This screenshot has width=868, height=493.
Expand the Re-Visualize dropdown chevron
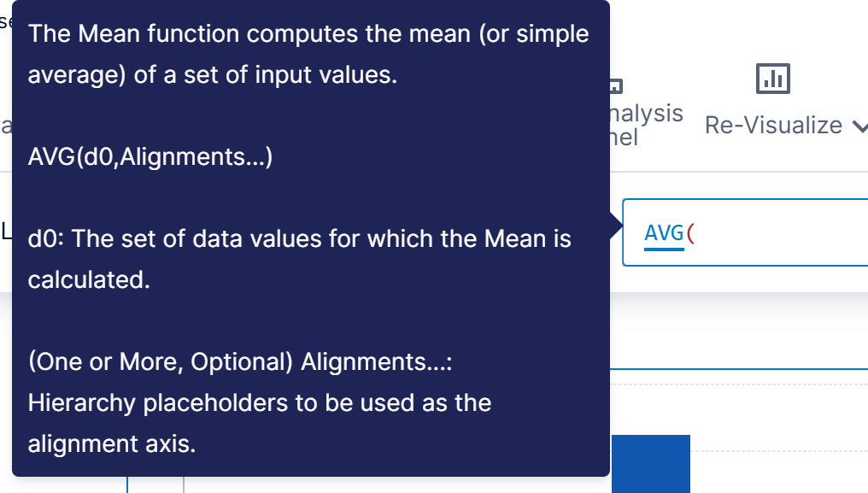(858, 126)
